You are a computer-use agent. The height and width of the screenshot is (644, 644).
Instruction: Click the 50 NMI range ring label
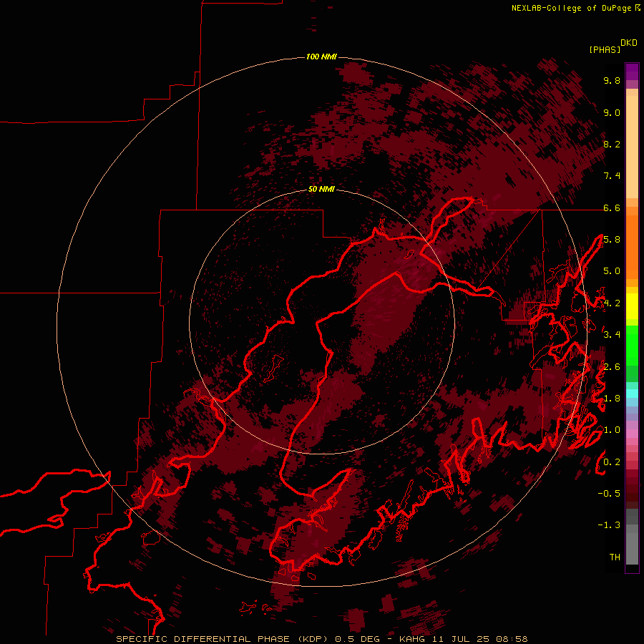[321, 189]
